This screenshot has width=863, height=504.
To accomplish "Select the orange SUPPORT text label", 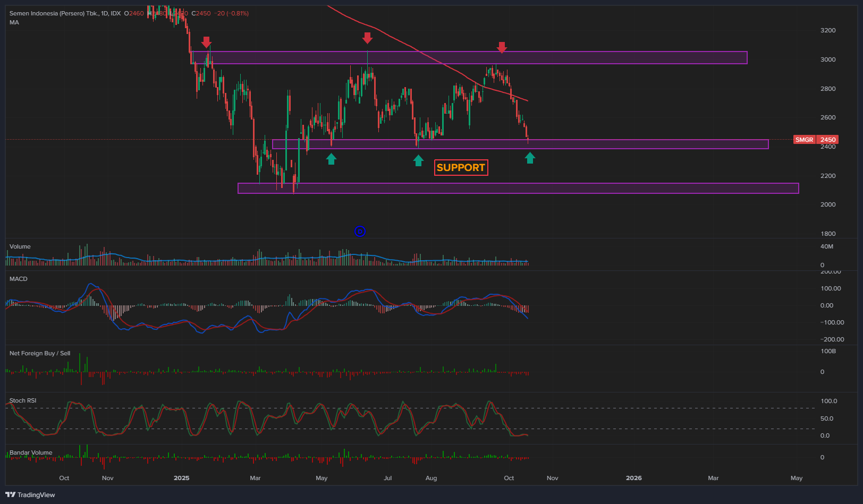I will [461, 168].
